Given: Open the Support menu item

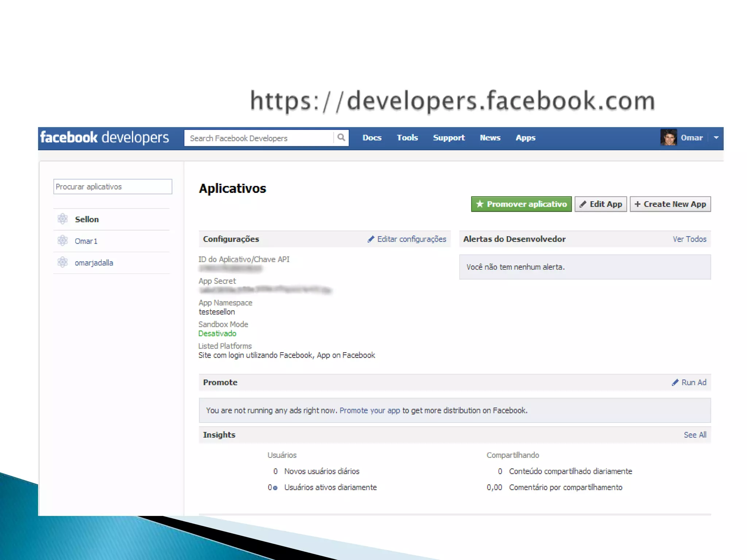Looking at the screenshot, I should click(x=449, y=138).
